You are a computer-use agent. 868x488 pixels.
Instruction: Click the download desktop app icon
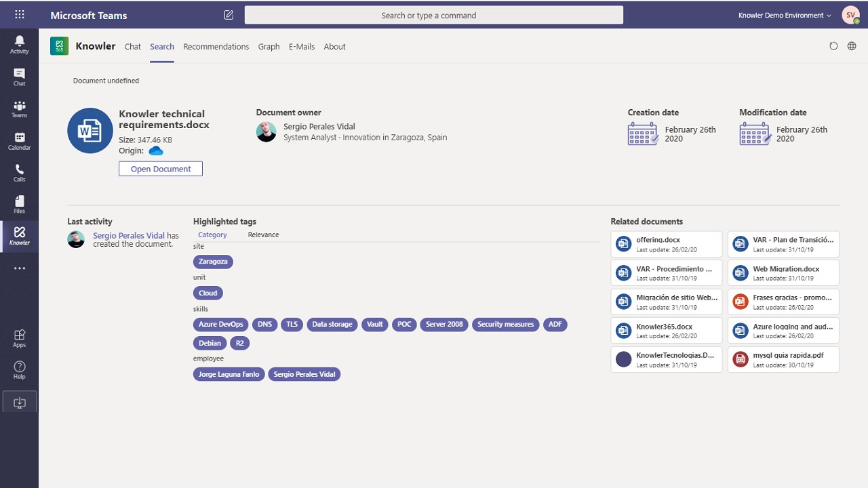click(x=20, y=402)
